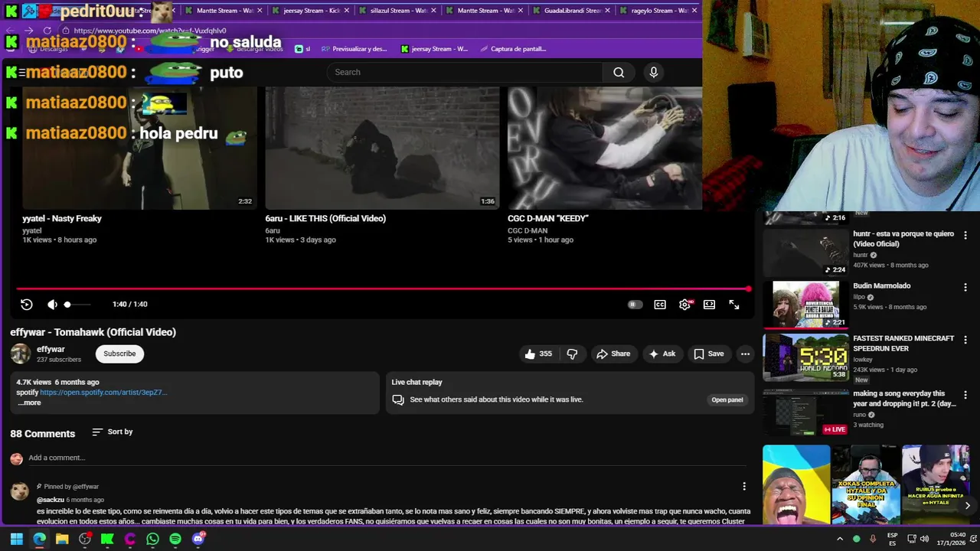Open the effywar channel avatar

pyautogui.click(x=21, y=354)
